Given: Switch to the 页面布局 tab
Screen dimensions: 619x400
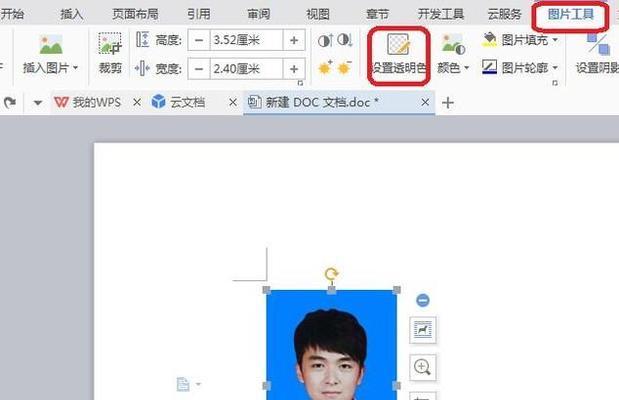Looking at the screenshot, I should coord(135,14).
